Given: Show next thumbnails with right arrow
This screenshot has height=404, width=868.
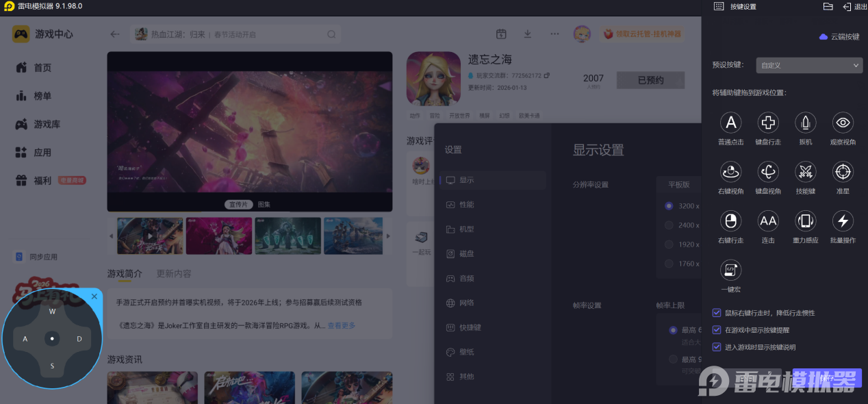Looking at the screenshot, I should coord(388,236).
